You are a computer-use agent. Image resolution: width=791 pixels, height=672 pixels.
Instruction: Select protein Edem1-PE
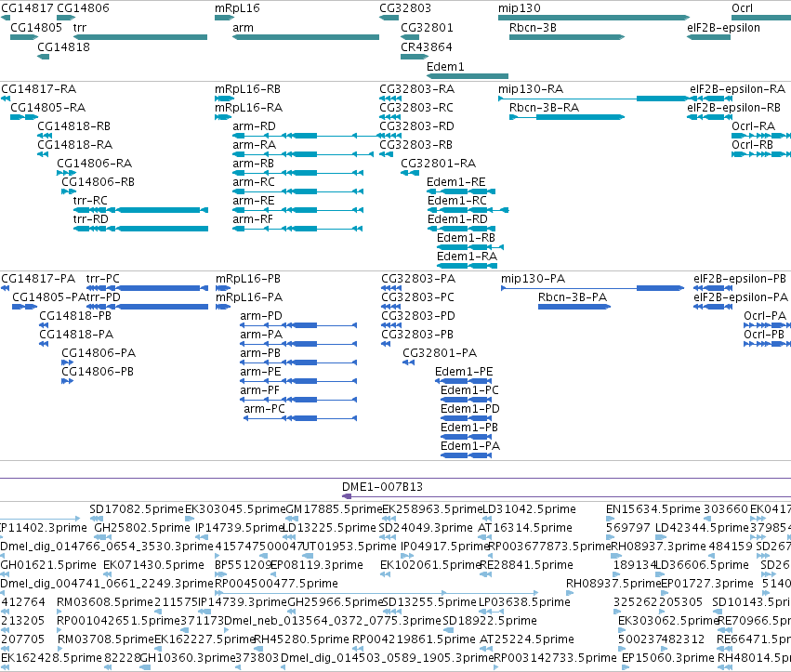tap(463, 381)
